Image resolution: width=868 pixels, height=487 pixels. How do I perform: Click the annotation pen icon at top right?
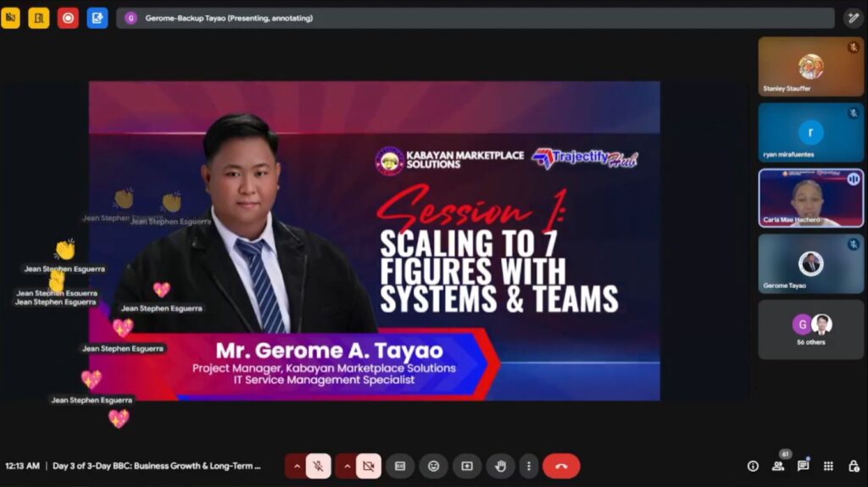pyautogui.click(x=854, y=18)
